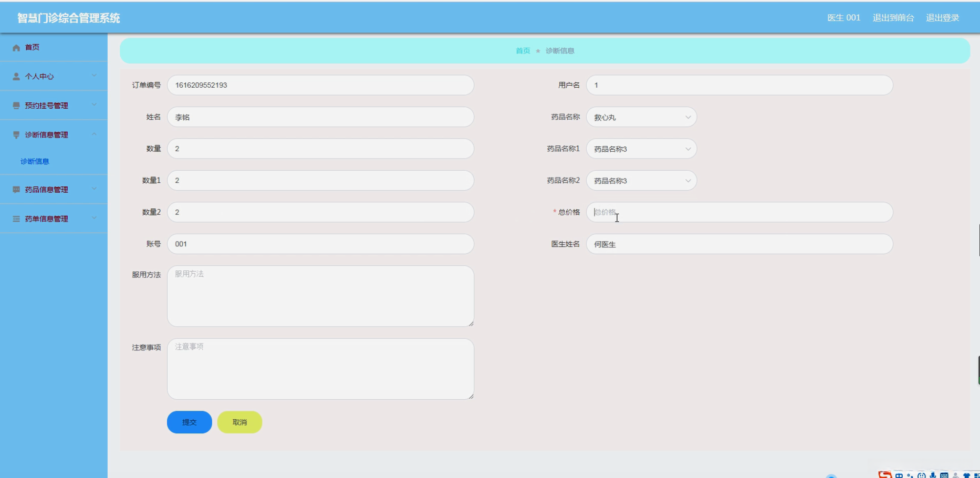
Task: Expand the 个人中心 menu chevron
Action: [x=94, y=76]
